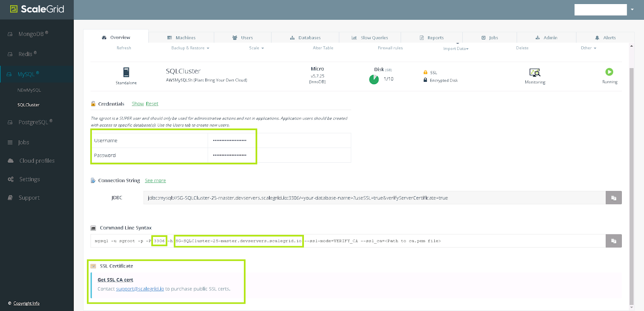The width and height of the screenshot is (644, 311).
Task: Reset the credentials
Action: pyautogui.click(x=152, y=104)
